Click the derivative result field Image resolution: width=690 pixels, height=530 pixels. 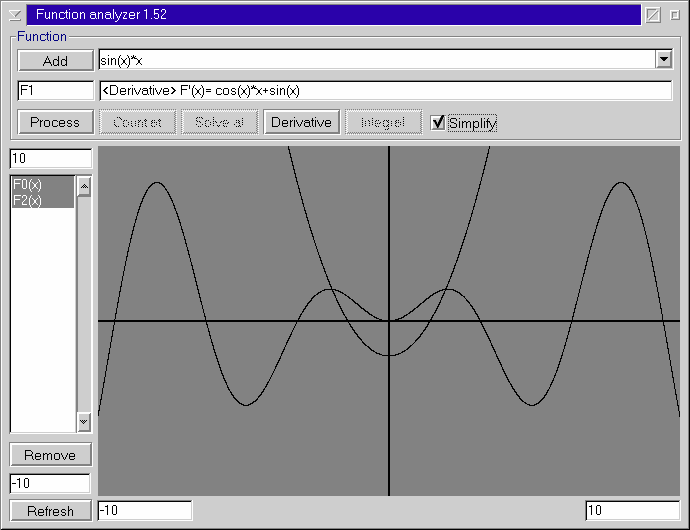385,91
